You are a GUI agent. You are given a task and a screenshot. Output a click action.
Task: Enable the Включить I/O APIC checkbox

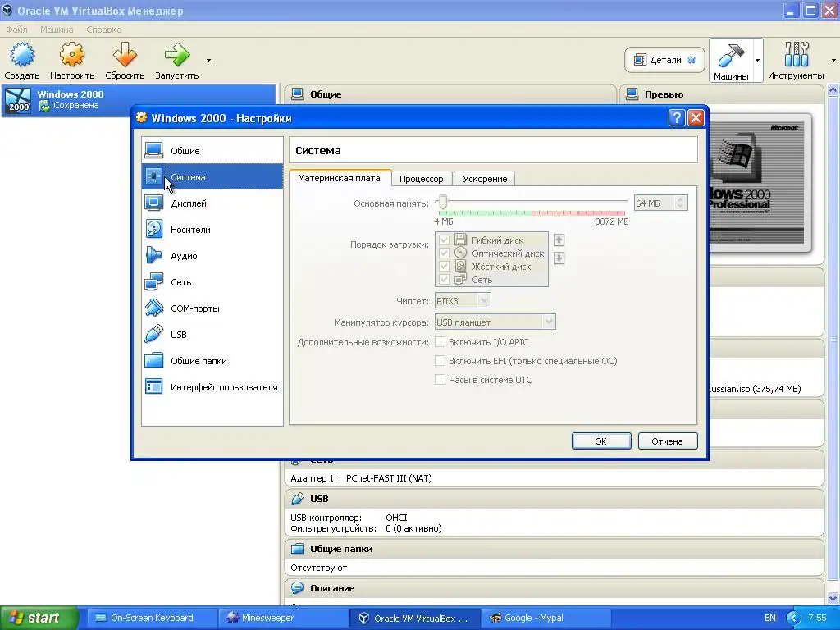440,342
